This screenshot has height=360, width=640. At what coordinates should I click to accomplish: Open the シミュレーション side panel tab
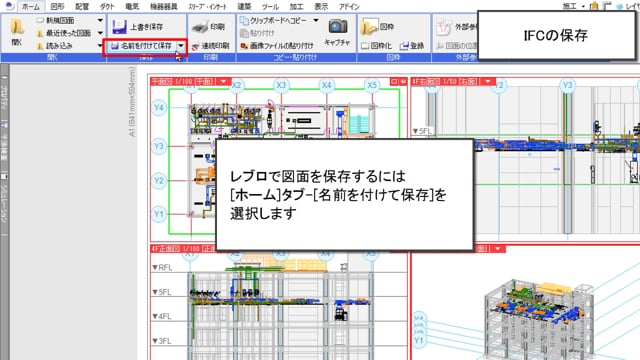[x=4, y=199]
